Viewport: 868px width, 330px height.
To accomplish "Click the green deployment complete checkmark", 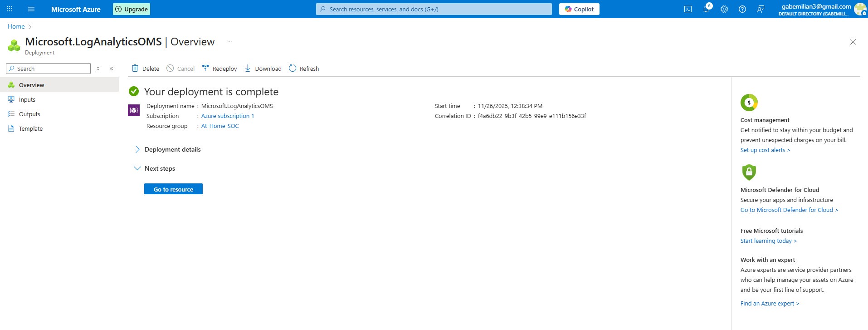I will pos(134,91).
